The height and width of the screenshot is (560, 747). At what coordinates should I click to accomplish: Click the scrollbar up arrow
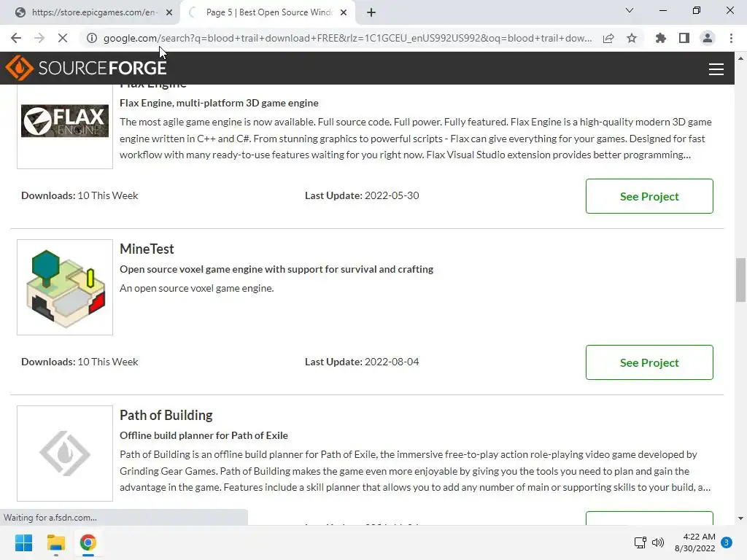740,58
